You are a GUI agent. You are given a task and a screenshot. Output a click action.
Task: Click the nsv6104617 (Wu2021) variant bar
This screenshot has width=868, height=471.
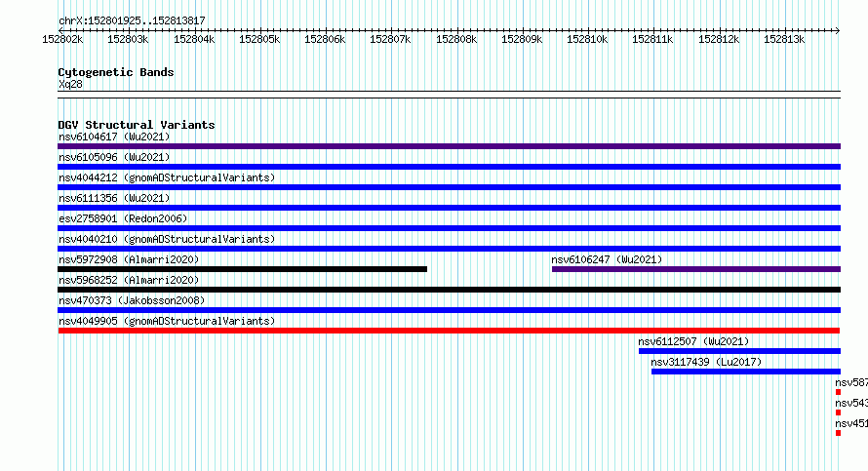tap(449, 146)
